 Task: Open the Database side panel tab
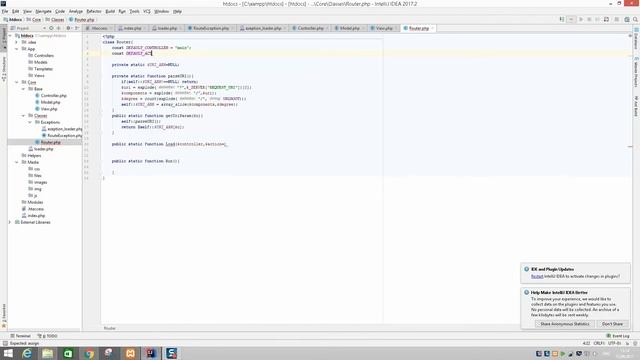636,38
